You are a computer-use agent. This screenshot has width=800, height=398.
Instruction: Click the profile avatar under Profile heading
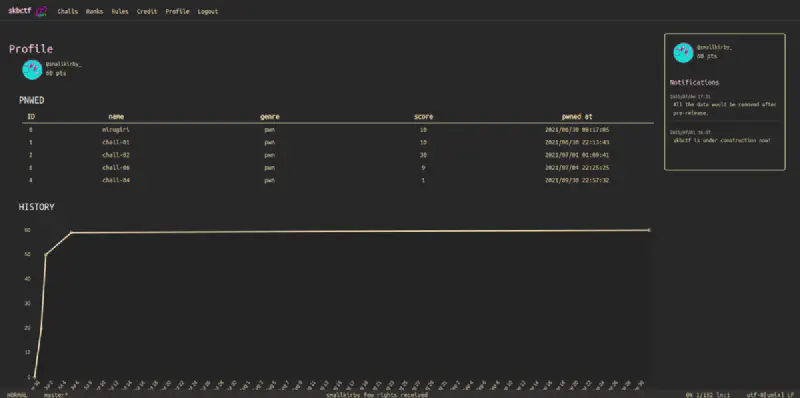(x=32, y=69)
